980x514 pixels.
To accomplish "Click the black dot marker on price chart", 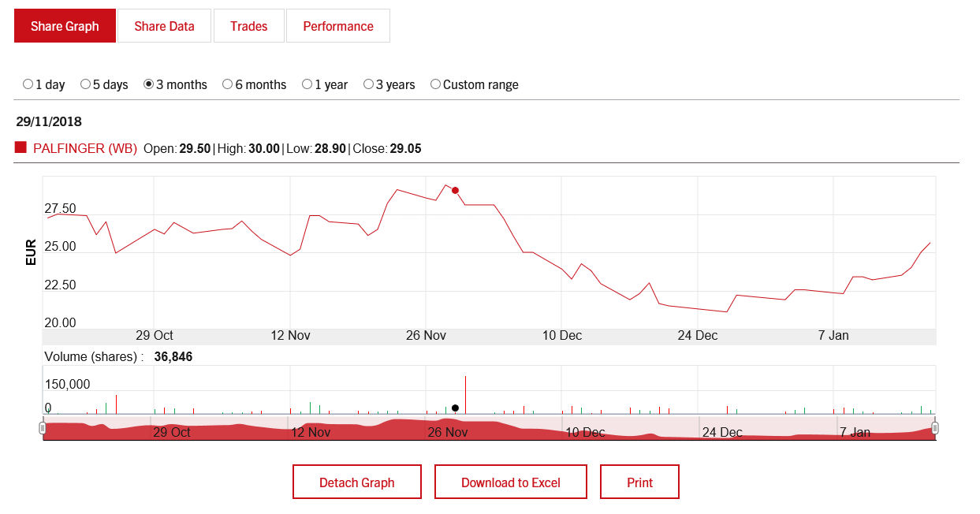I will tap(455, 189).
